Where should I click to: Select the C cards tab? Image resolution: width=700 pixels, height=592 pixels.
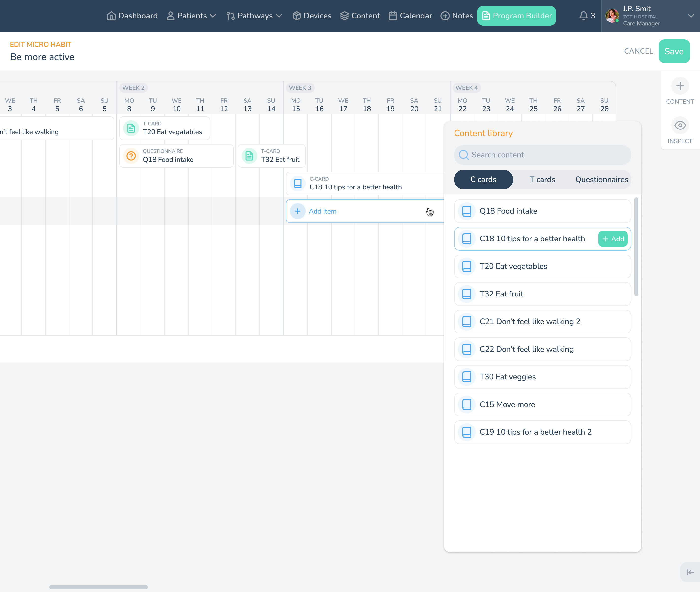[x=483, y=180]
